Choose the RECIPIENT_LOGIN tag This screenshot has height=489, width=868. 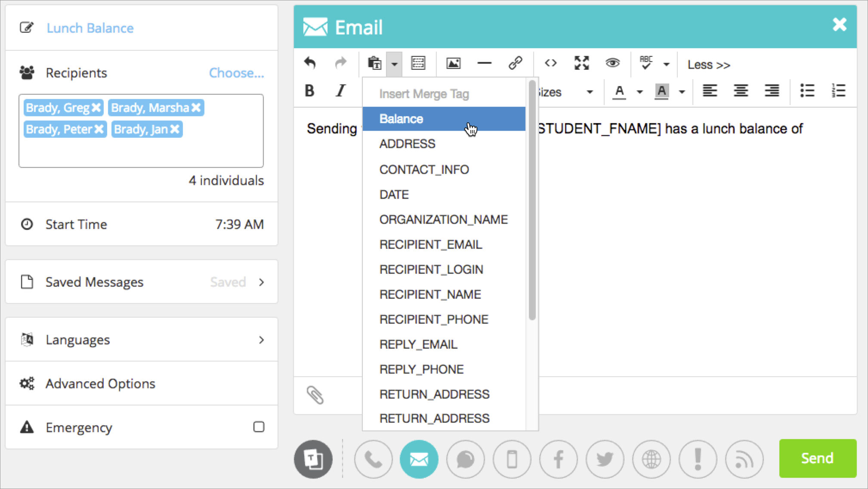click(x=444, y=269)
